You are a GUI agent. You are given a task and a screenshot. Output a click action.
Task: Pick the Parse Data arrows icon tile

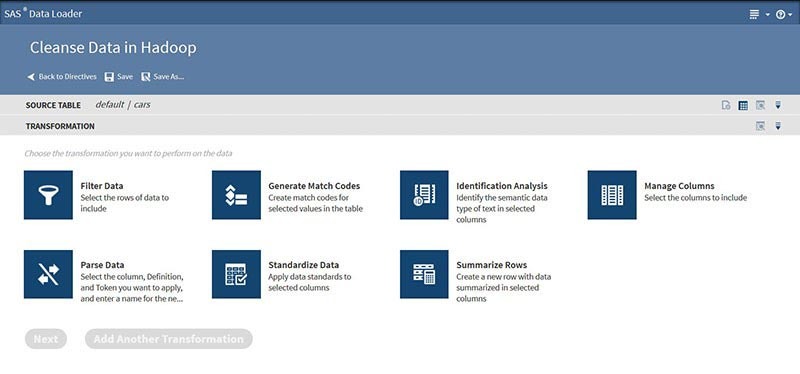click(48, 274)
